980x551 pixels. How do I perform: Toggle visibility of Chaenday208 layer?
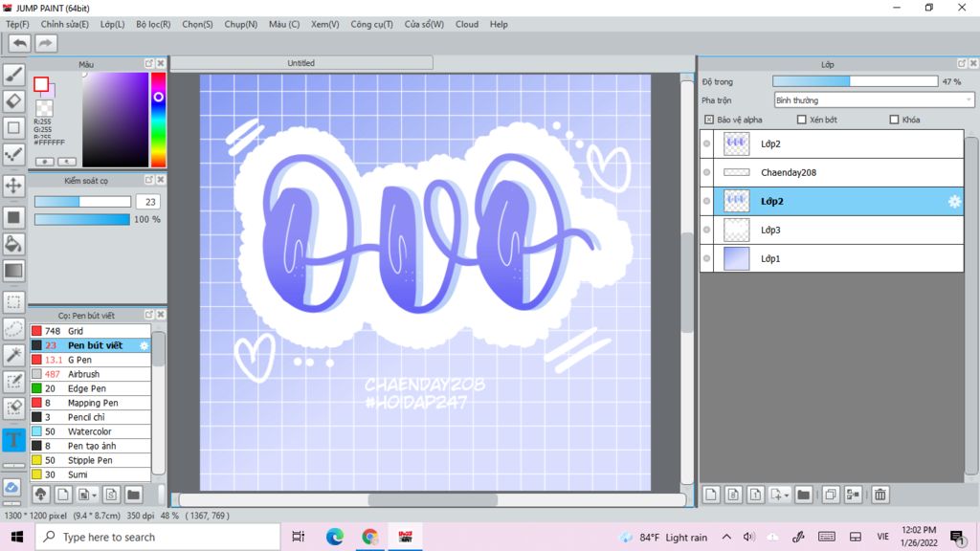click(707, 172)
